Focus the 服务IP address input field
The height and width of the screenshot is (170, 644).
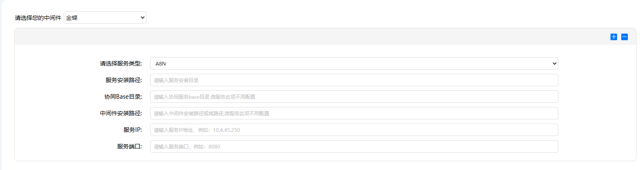tap(354, 130)
